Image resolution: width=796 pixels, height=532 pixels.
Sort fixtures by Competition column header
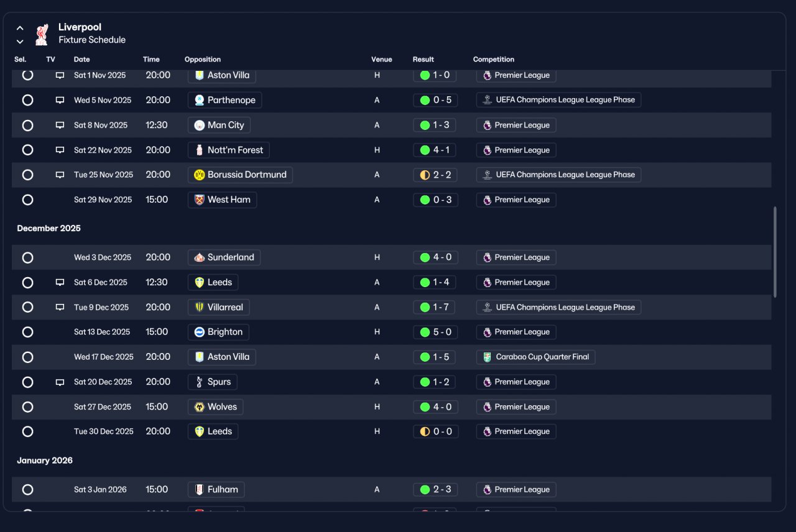click(x=494, y=60)
